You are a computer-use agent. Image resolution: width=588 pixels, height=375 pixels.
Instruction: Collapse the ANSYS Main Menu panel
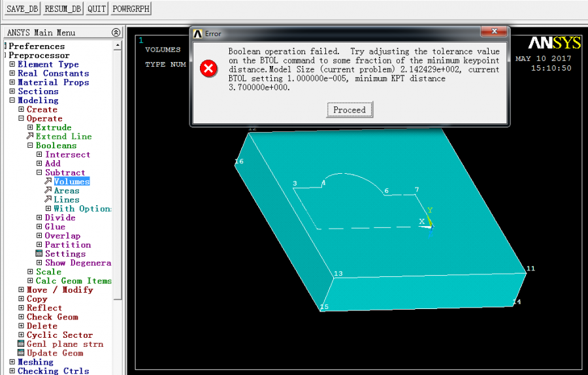coord(116,33)
